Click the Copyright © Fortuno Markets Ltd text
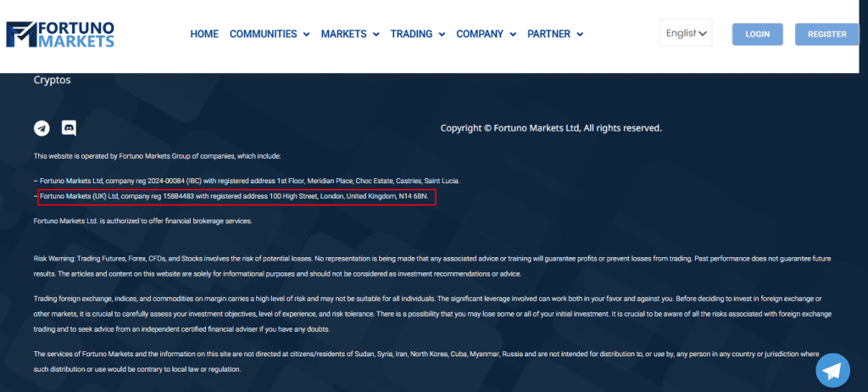The height and width of the screenshot is (392, 868). point(551,128)
